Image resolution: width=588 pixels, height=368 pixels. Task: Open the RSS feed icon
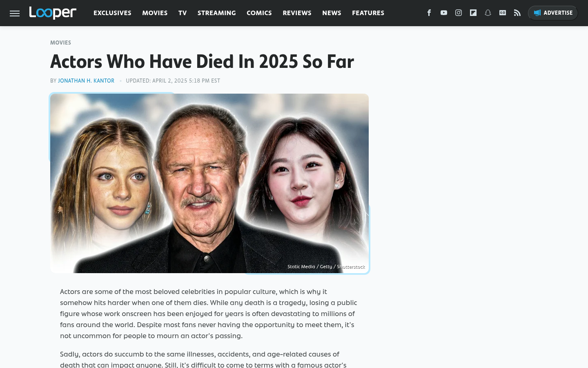point(517,13)
